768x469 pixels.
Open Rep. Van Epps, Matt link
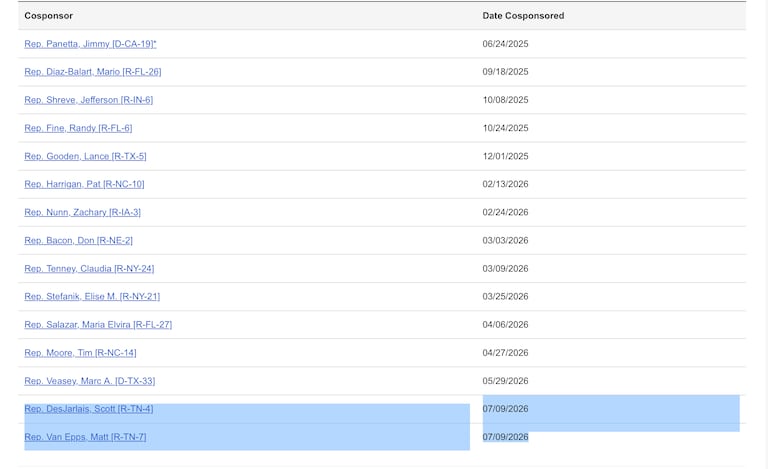click(x=85, y=437)
